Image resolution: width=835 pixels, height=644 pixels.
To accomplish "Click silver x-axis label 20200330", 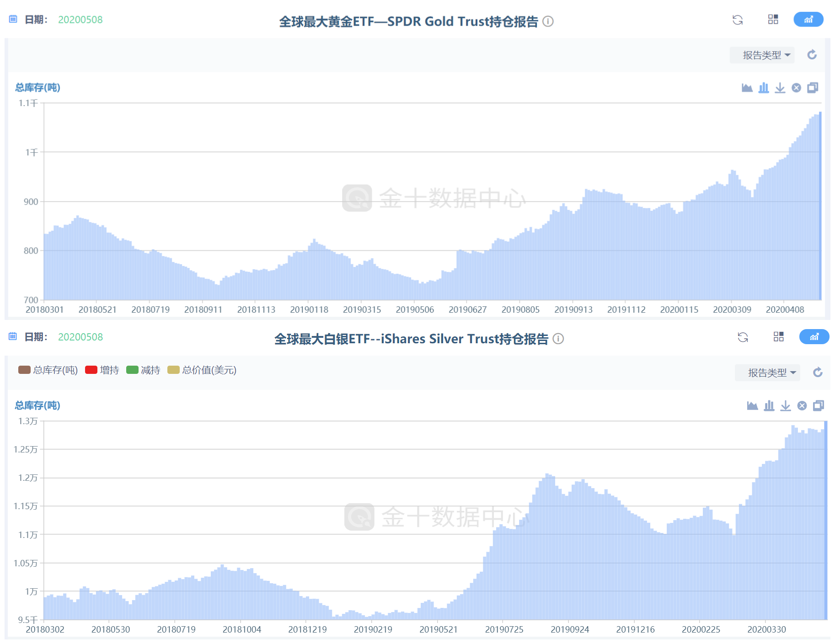I will coord(767,629).
